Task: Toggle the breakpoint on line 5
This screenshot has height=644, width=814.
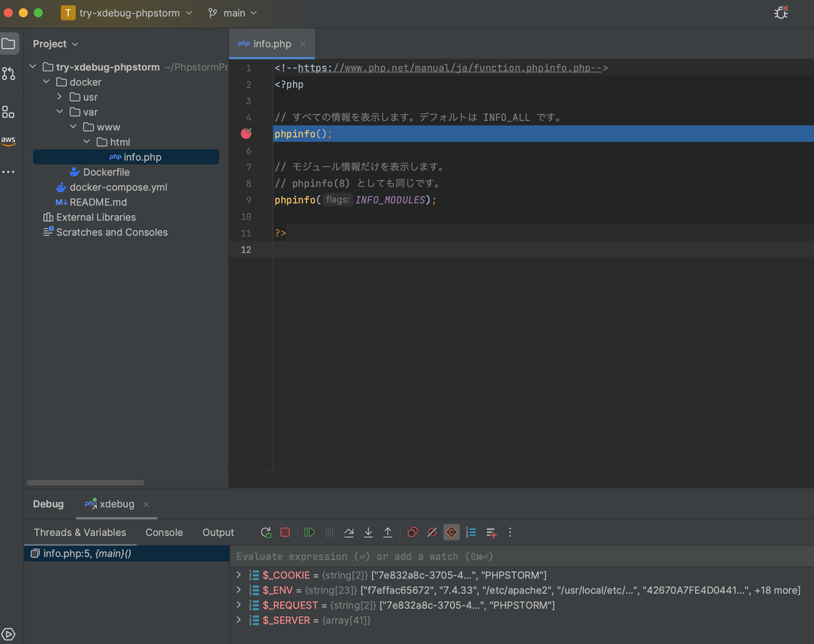Action: coord(246,134)
